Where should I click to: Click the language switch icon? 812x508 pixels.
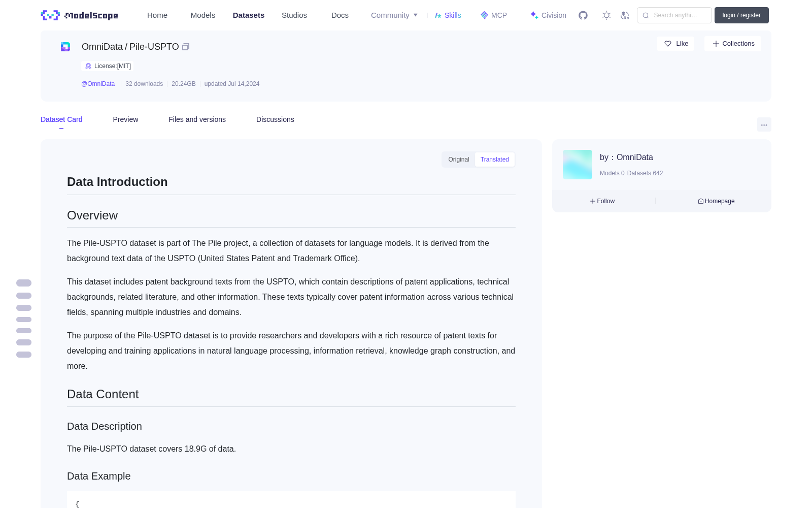click(625, 15)
